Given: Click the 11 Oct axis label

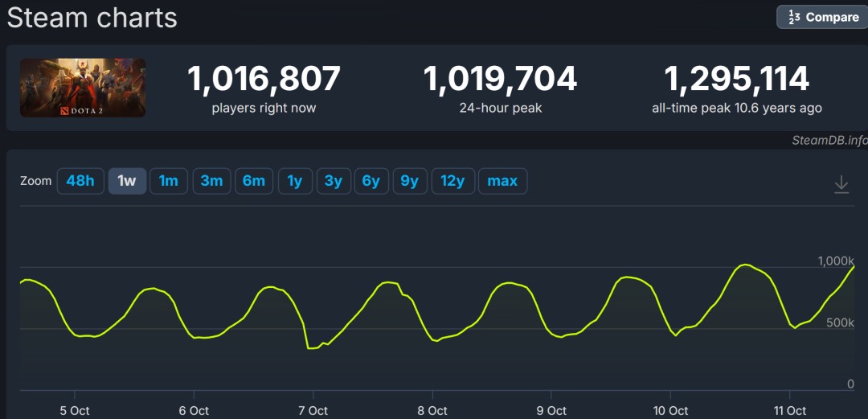Looking at the screenshot, I should tap(789, 411).
